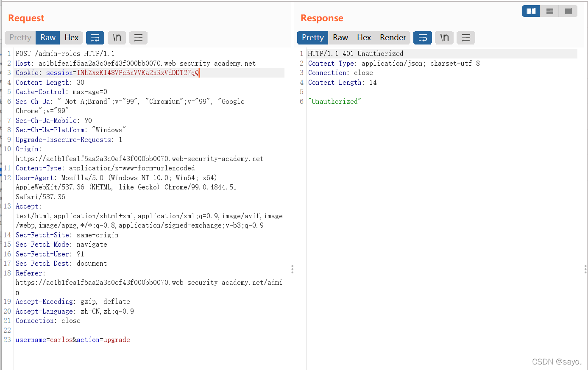Click the 'username=carlos&action=upgrade' body line

(73, 340)
